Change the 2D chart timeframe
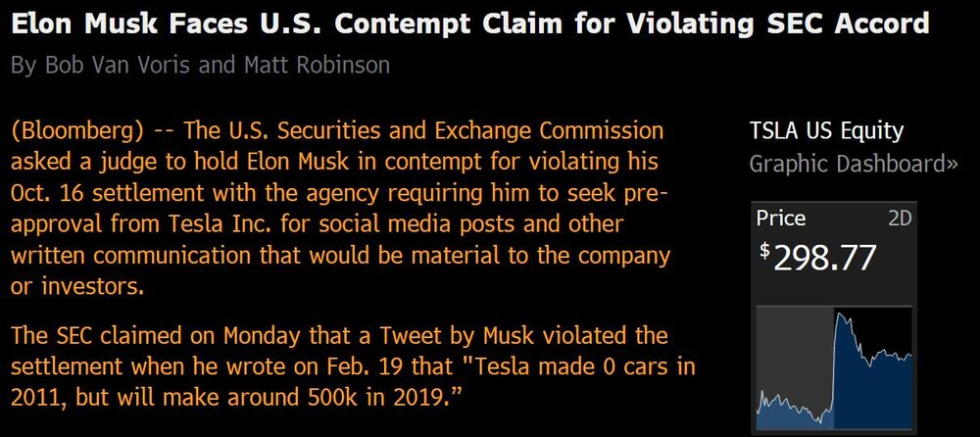Viewport: 980px width, 437px height. pos(899,219)
